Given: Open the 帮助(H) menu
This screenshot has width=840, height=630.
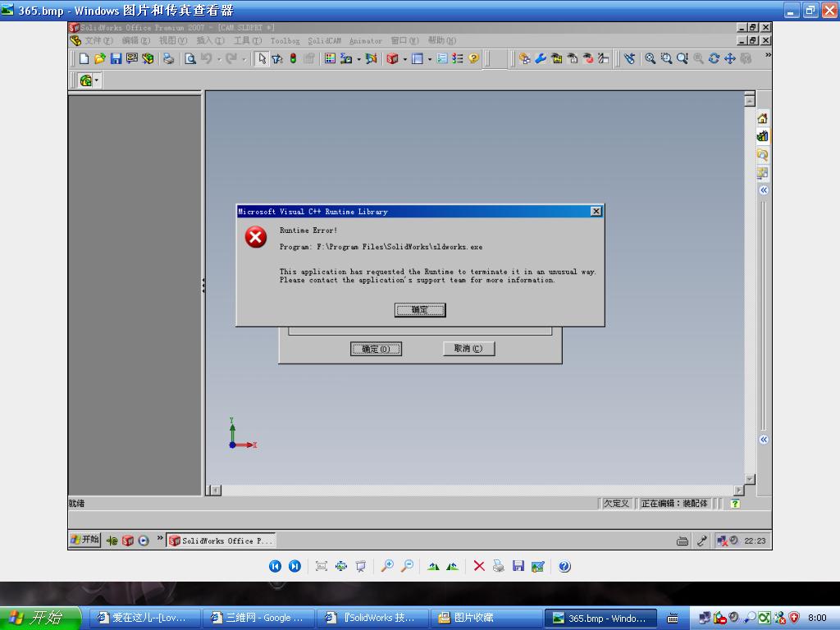Looking at the screenshot, I should coord(442,41).
